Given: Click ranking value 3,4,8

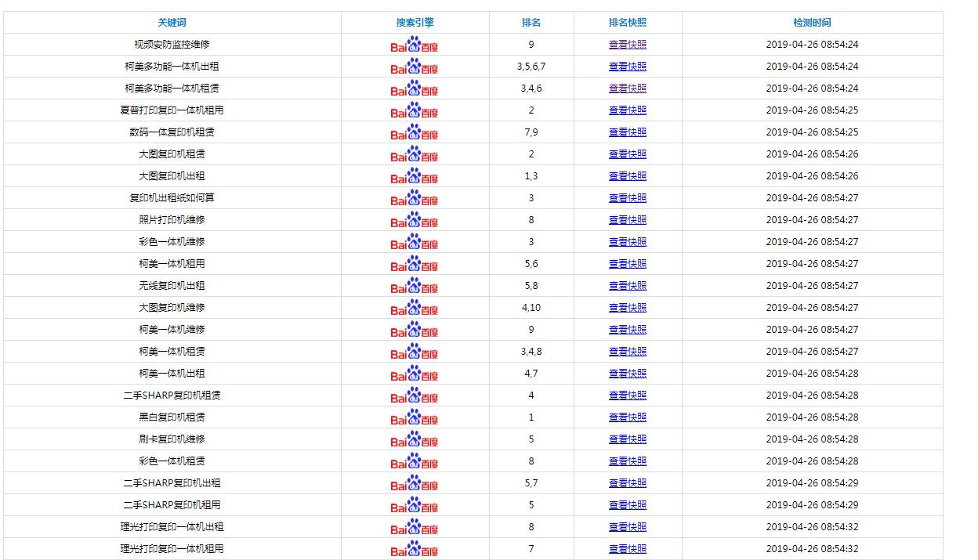Looking at the screenshot, I should click(x=531, y=352).
